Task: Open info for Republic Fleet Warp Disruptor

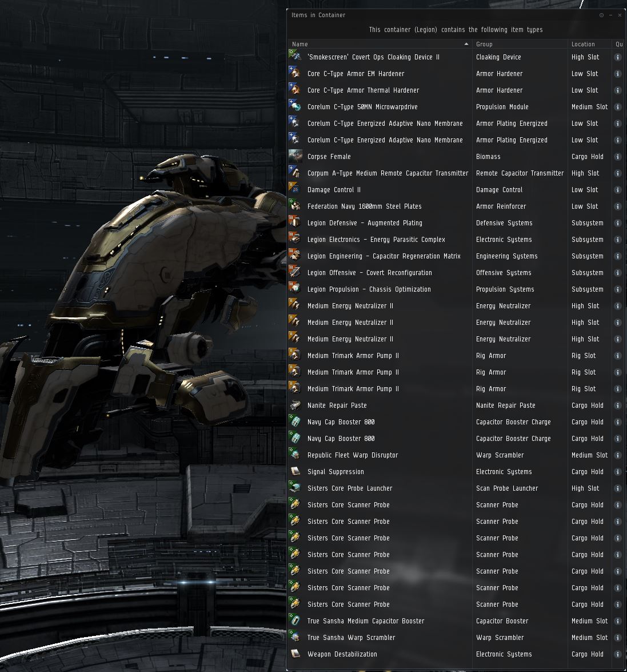Action: tap(618, 455)
